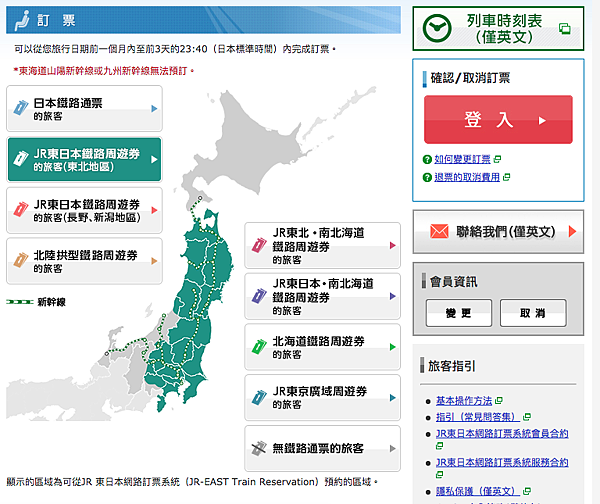Select JR東日本鐵路周遊券 東北地區 option
Image resolution: width=600 pixels, height=504 pixels.
(84, 159)
